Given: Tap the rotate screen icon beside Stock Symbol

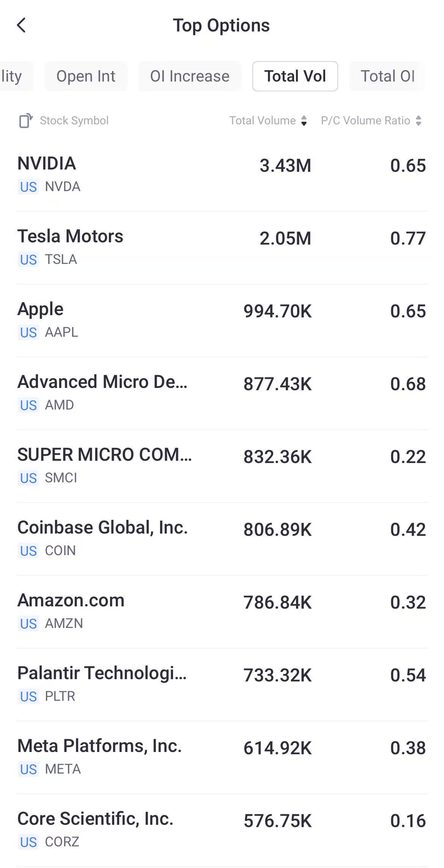Looking at the screenshot, I should (25, 121).
